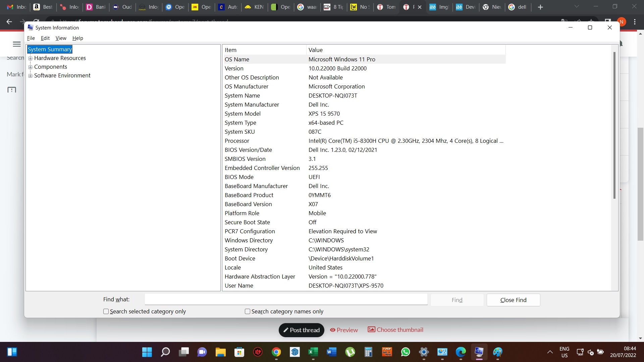Viewport: 644px width, 362px height.
Task: Select the OS Name row
Action: (365, 59)
